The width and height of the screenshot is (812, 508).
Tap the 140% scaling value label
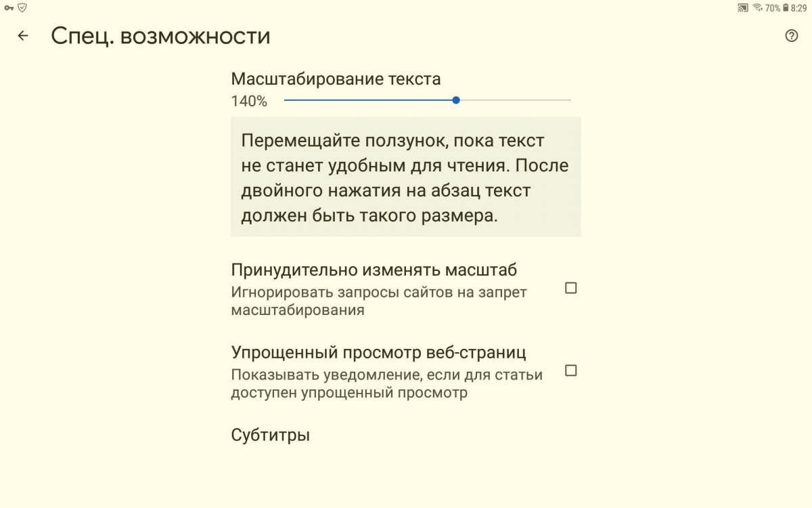[x=249, y=102]
